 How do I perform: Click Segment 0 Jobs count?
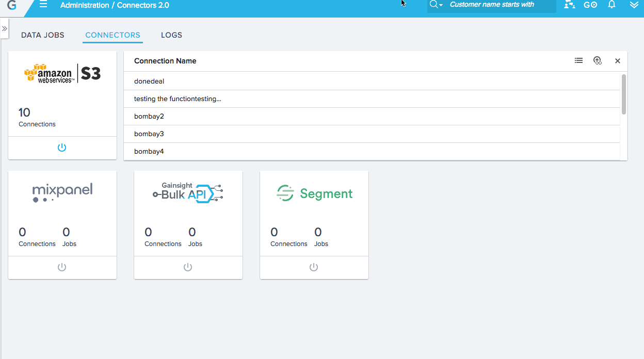click(321, 237)
